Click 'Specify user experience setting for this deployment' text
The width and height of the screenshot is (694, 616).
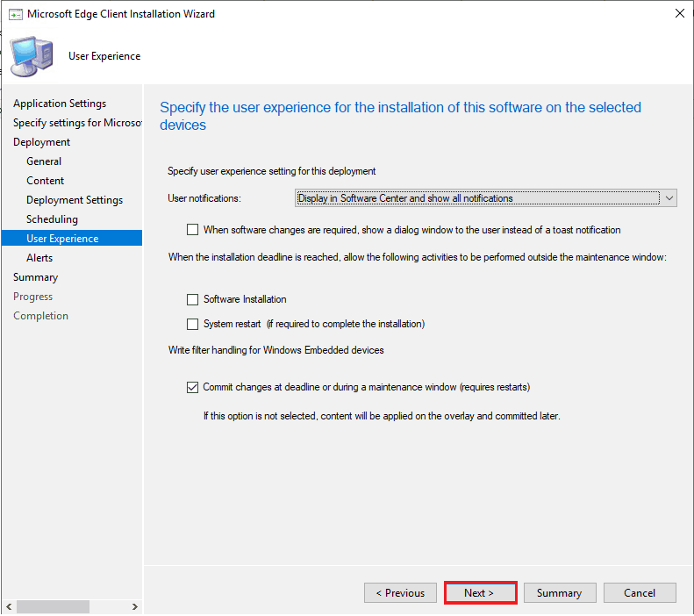tap(271, 171)
